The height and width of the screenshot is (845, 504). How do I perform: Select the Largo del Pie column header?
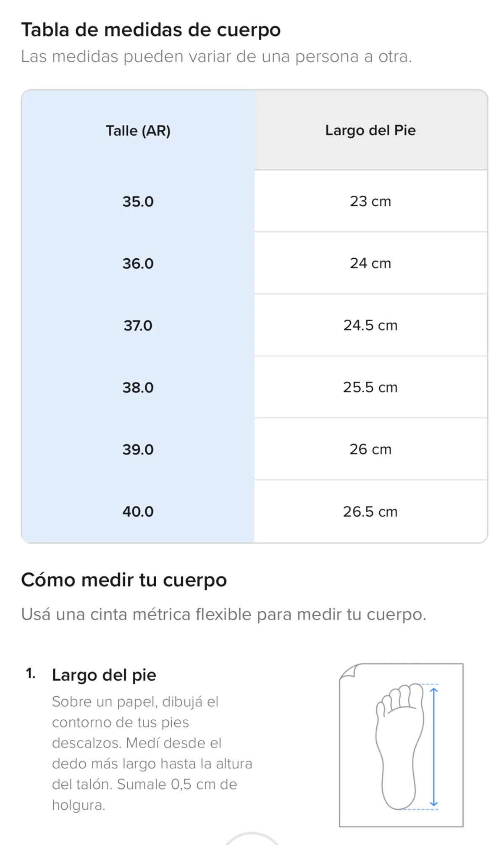(x=370, y=130)
